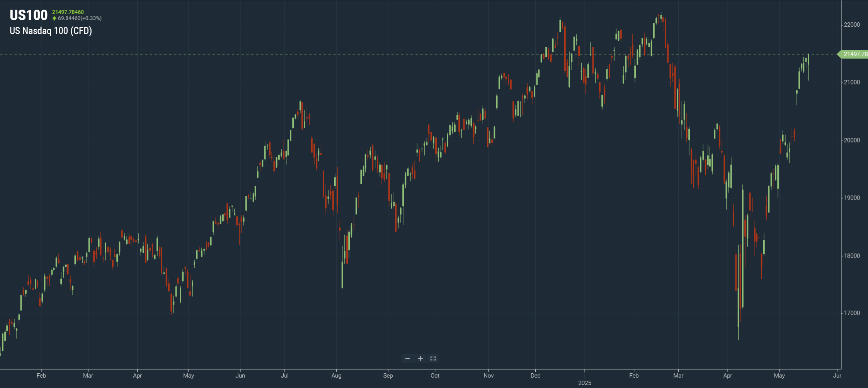Click the Aug month axis label
Viewport: 868px width, 388px height.
click(x=337, y=376)
